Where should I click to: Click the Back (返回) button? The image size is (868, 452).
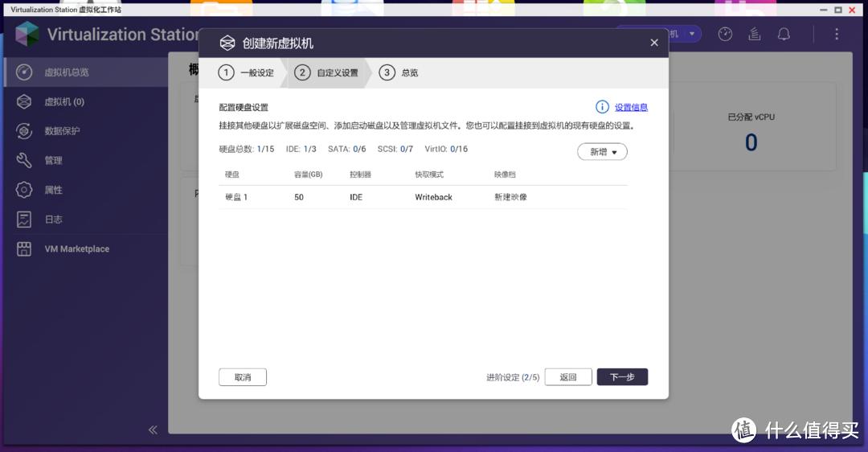coord(568,377)
